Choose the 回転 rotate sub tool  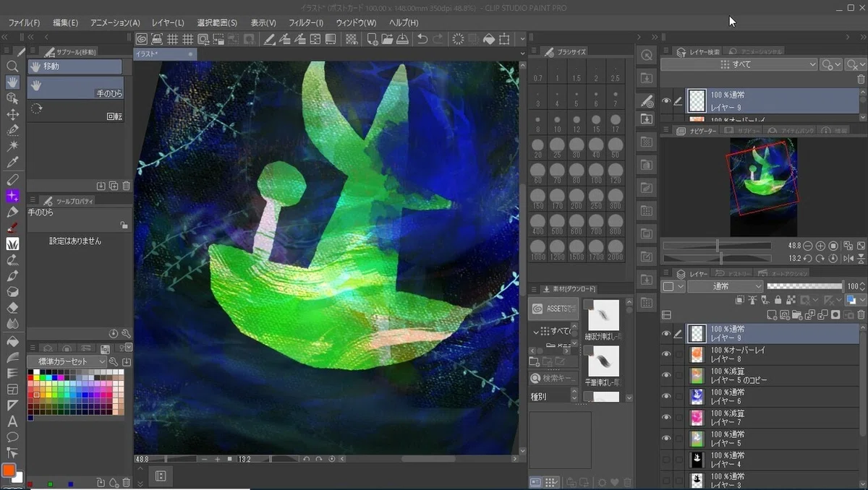pyautogui.click(x=75, y=110)
